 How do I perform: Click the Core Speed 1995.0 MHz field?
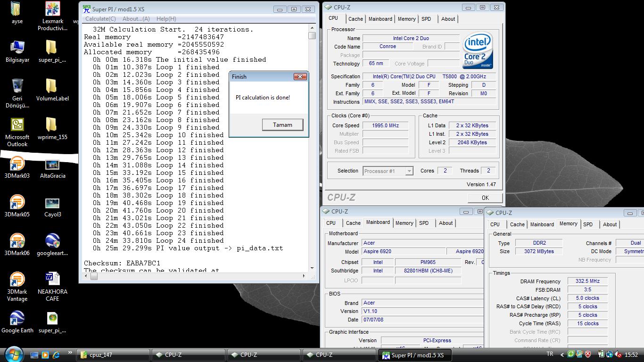[385, 126]
